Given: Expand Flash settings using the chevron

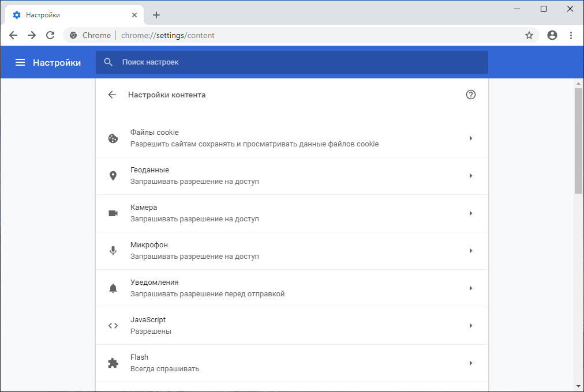Looking at the screenshot, I should coord(470,363).
